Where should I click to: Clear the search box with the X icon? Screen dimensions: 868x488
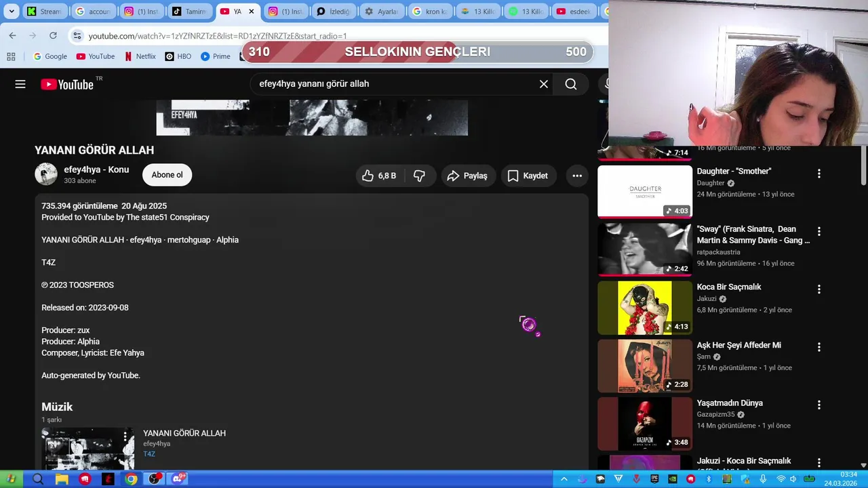point(543,84)
